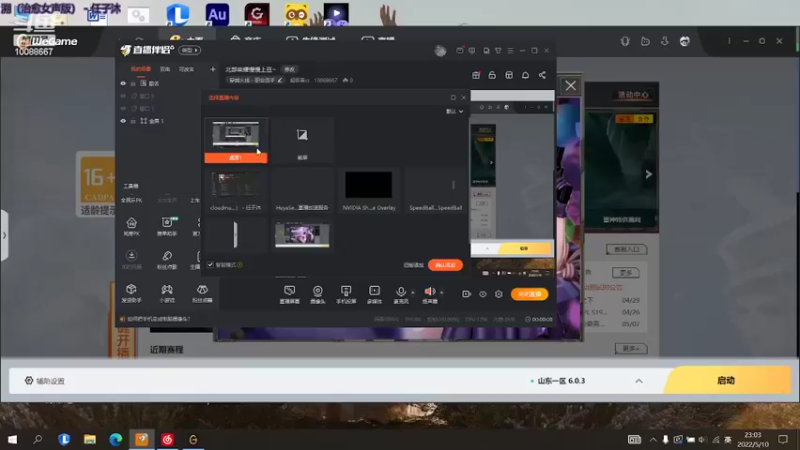This screenshot has height=450, width=800.
Task: Open the phone screen casting tool
Action: [346, 294]
